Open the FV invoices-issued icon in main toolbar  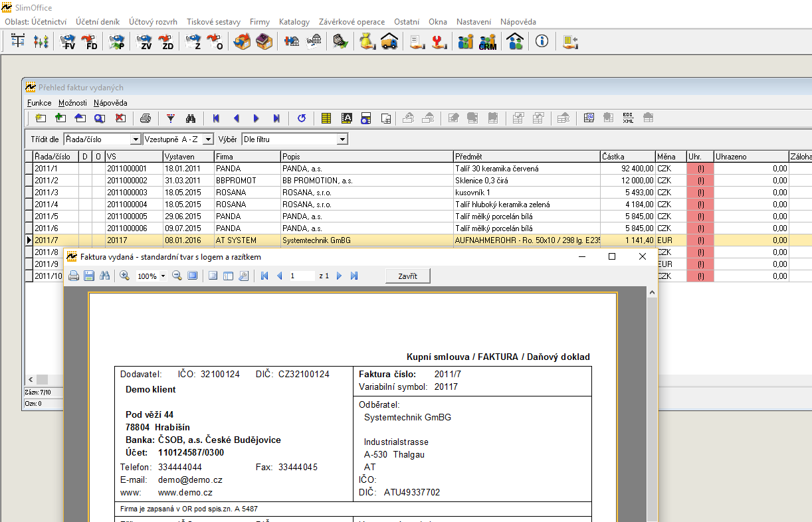(x=68, y=42)
